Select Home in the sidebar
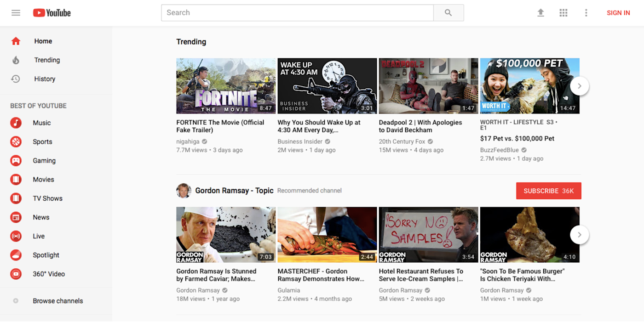 43,41
